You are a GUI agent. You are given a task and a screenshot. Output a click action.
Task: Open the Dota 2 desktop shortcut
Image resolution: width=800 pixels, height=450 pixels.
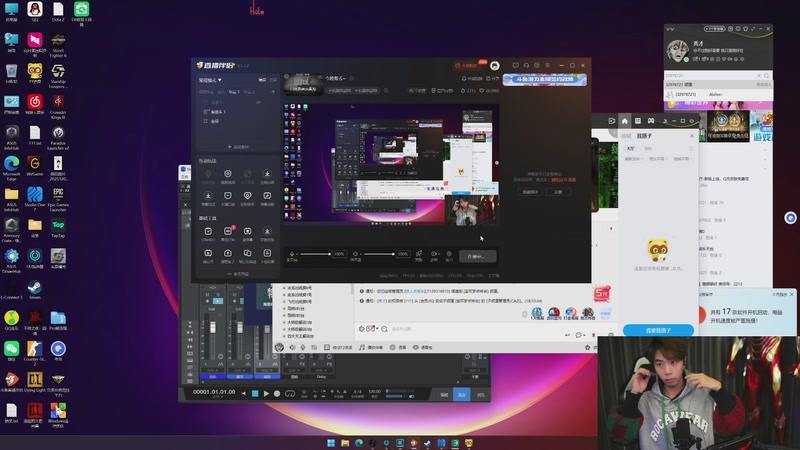click(58, 11)
